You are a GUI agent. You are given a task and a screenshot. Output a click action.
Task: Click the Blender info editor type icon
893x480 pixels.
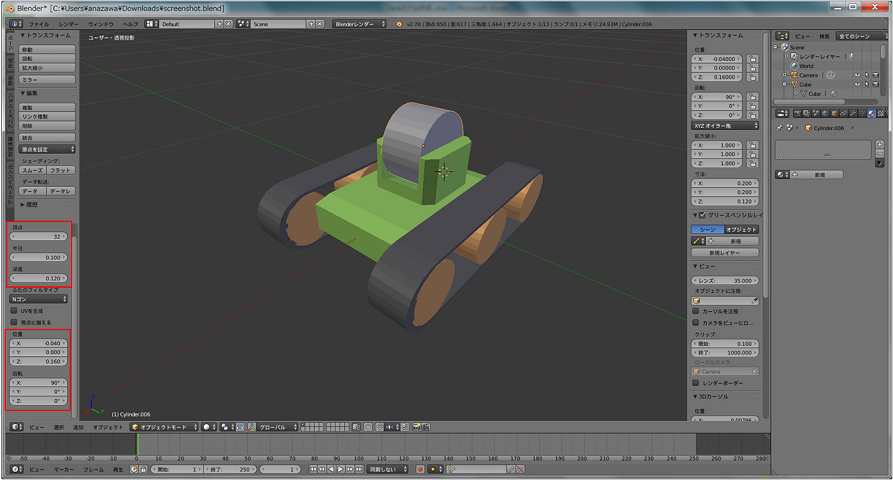pyautogui.click(x=13, y=23)
